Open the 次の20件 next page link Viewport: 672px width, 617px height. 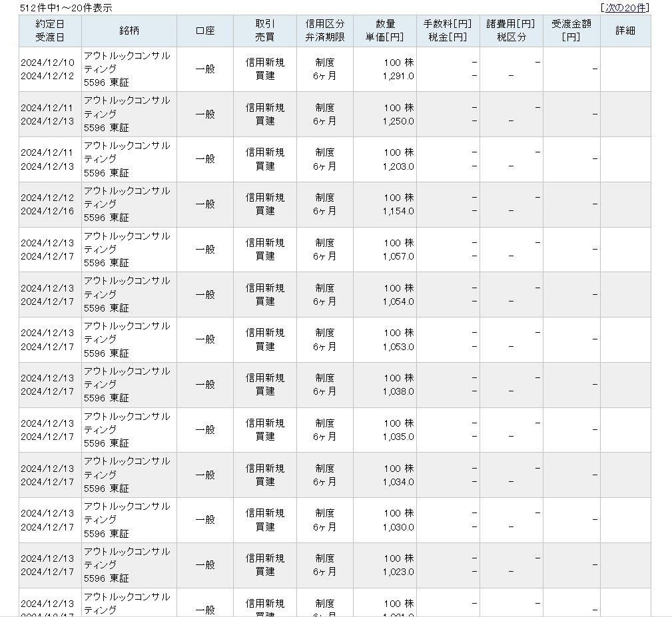625,8
